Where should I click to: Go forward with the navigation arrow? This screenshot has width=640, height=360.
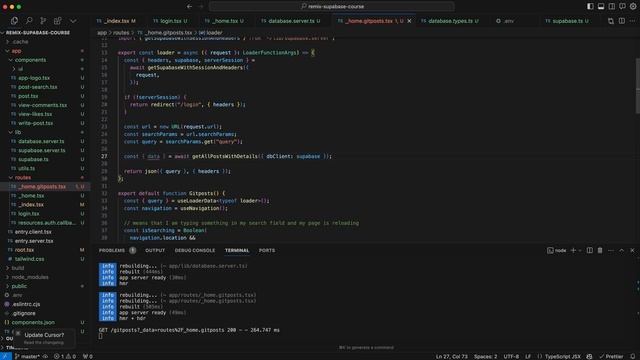[200, 6]
